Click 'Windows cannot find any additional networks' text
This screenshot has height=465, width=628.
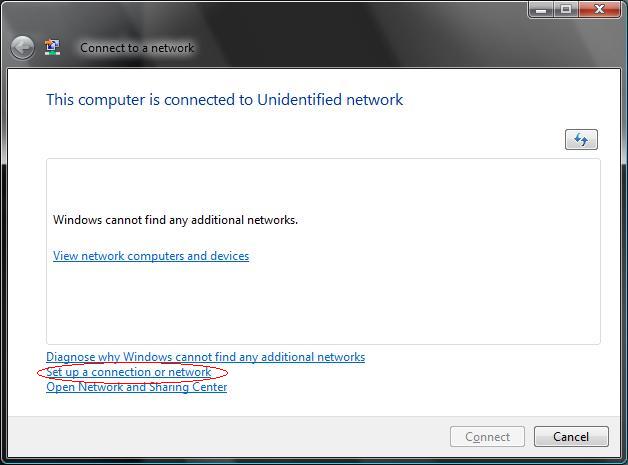175,220
